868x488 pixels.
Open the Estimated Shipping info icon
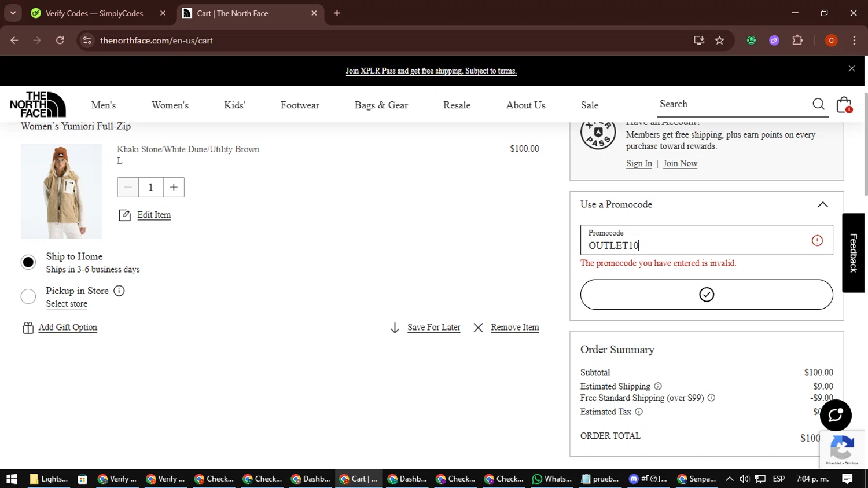[658, 386]
